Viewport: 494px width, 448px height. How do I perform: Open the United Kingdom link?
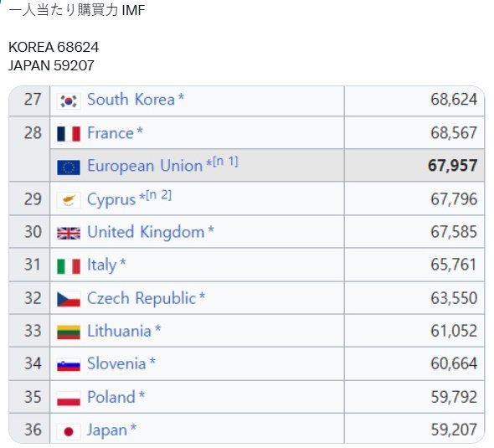tap(146, 232)
